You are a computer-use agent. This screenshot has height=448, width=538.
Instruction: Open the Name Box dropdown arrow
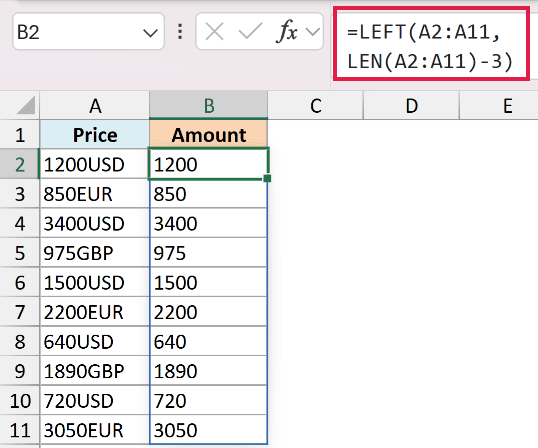150,33
